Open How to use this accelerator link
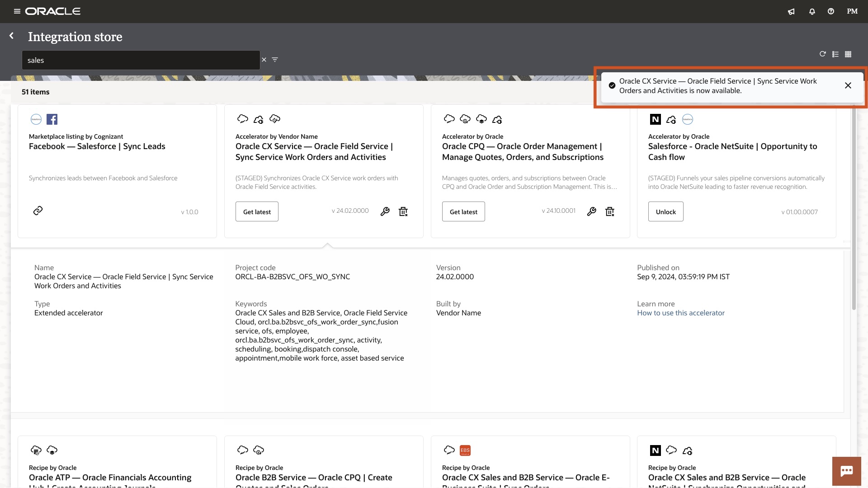The image size is (868, 488). 680,313
